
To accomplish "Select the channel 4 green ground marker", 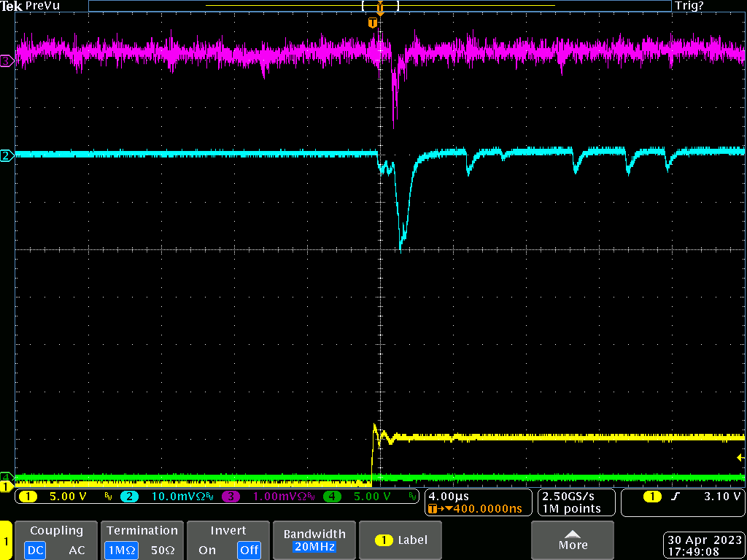I will (x=7, y=477).
